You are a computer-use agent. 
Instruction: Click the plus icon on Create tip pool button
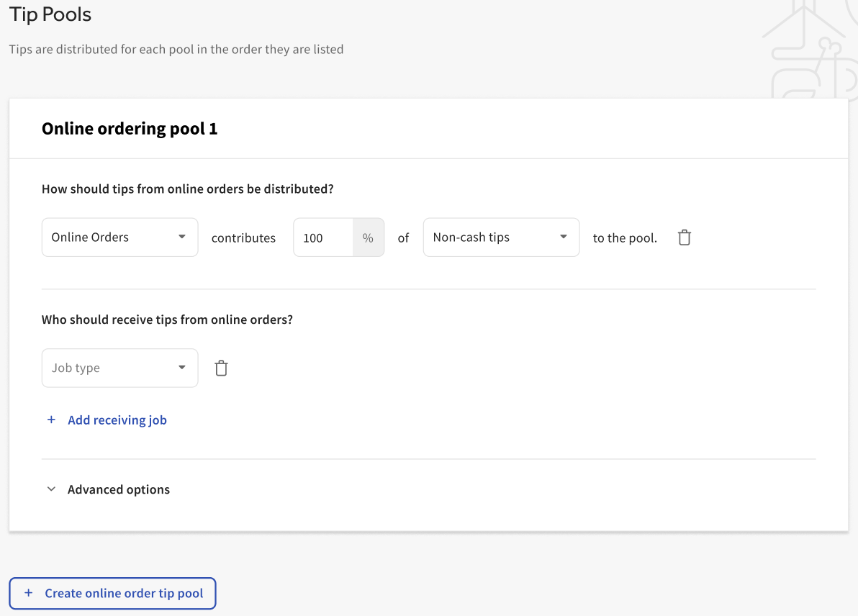(x=28, y=593)
